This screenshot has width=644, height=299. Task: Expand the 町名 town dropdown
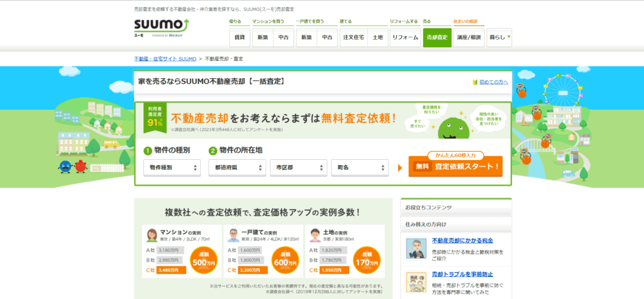pyautogui.click(x=359, y=167)
